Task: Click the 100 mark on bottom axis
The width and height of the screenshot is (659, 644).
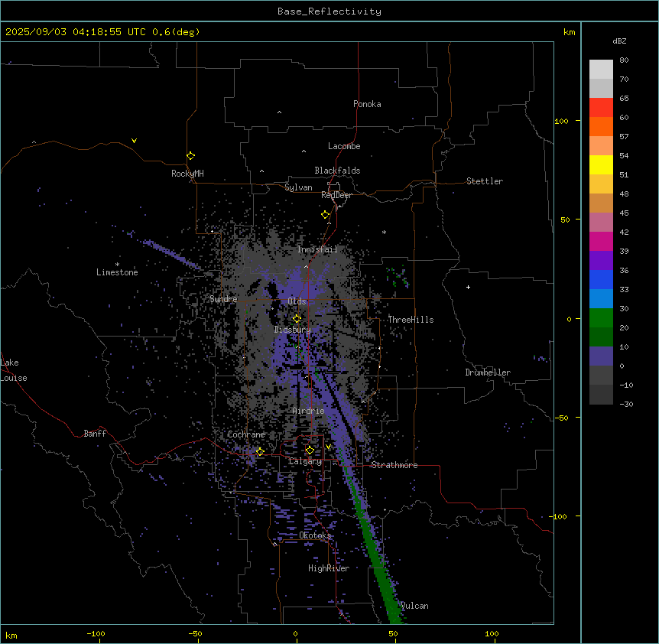Action: tap(492, 633)
